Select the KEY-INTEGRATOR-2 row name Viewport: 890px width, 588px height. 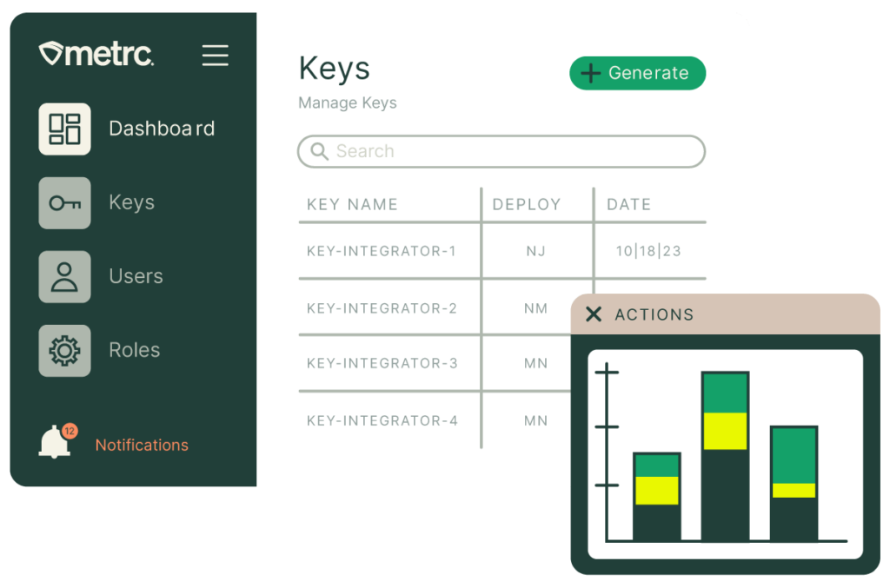pyautogui.click(x=382, y=308)
